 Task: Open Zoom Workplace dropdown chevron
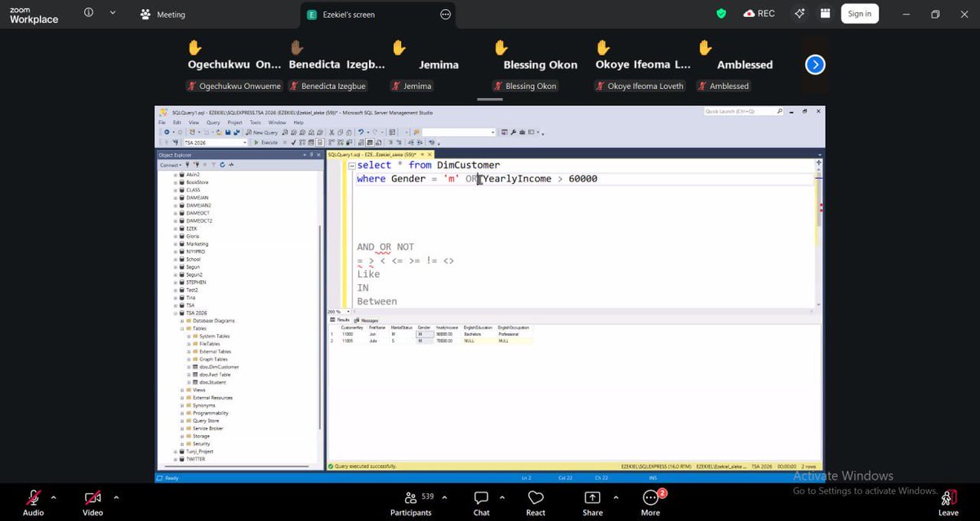[112, 13]
